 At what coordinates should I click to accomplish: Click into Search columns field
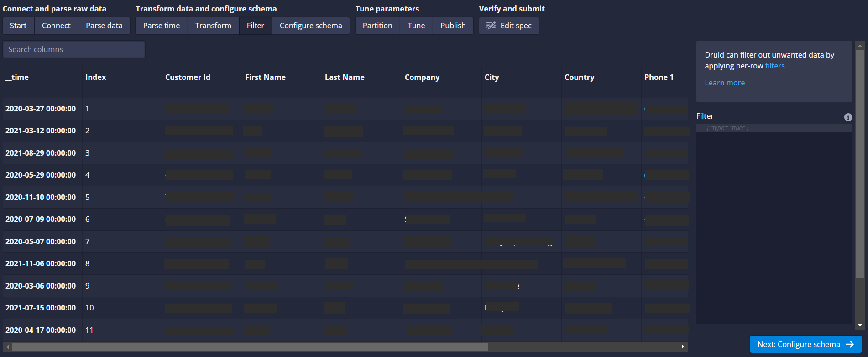click(74, 49)
